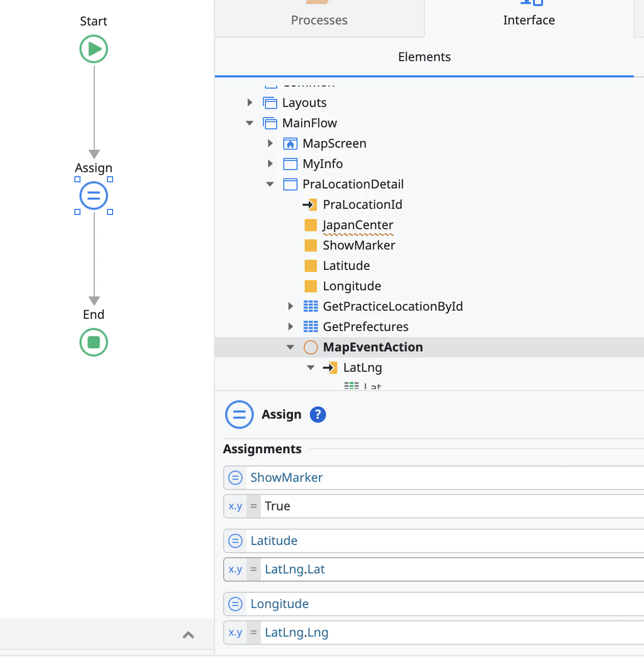
Task: Click the Longitude assignment variable field
Action: click(434, 604)
